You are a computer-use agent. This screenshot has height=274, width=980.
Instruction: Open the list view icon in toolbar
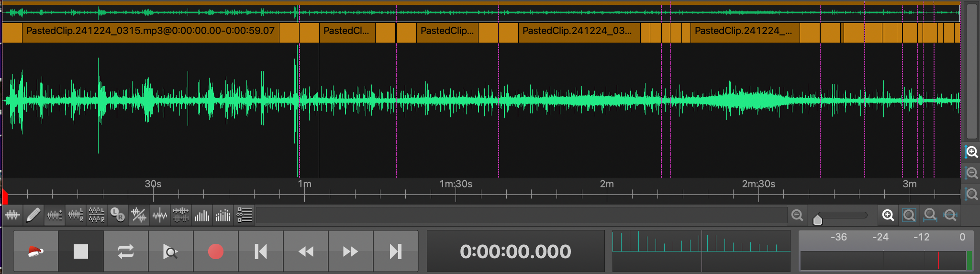[x=244, y=216]
